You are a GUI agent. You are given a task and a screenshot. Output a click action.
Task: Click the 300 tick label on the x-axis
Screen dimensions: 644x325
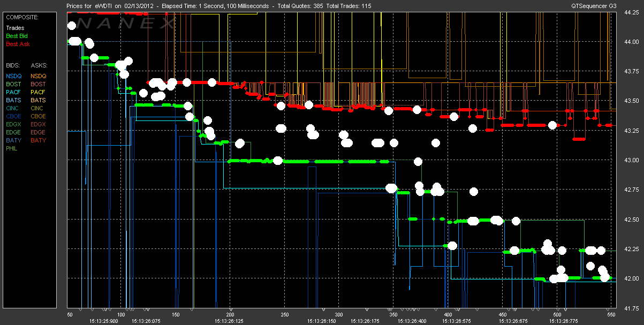339,315
